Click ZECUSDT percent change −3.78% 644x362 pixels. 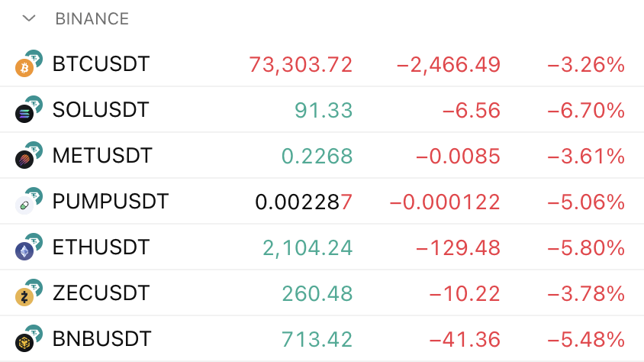(x=586, y=293)
